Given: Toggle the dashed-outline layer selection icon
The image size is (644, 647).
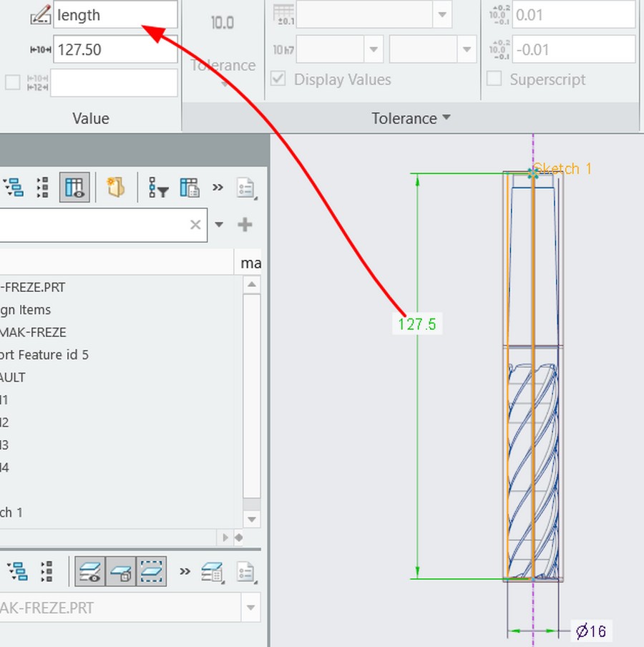Looking at the screenshot, I should pyautogui.click(x=152, y=571).
